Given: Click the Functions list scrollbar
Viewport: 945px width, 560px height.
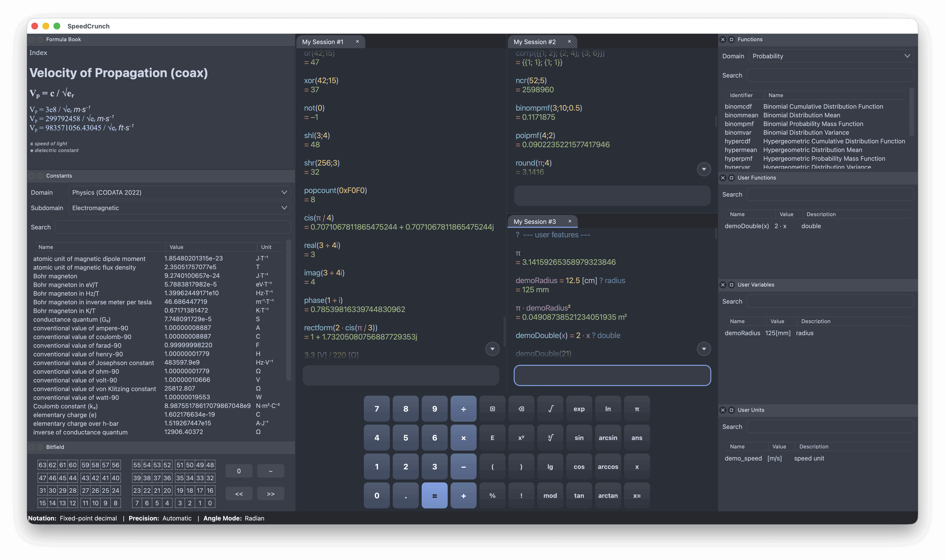Looking at the screenshot, I should pyautogui.click(x=912, y=112).
